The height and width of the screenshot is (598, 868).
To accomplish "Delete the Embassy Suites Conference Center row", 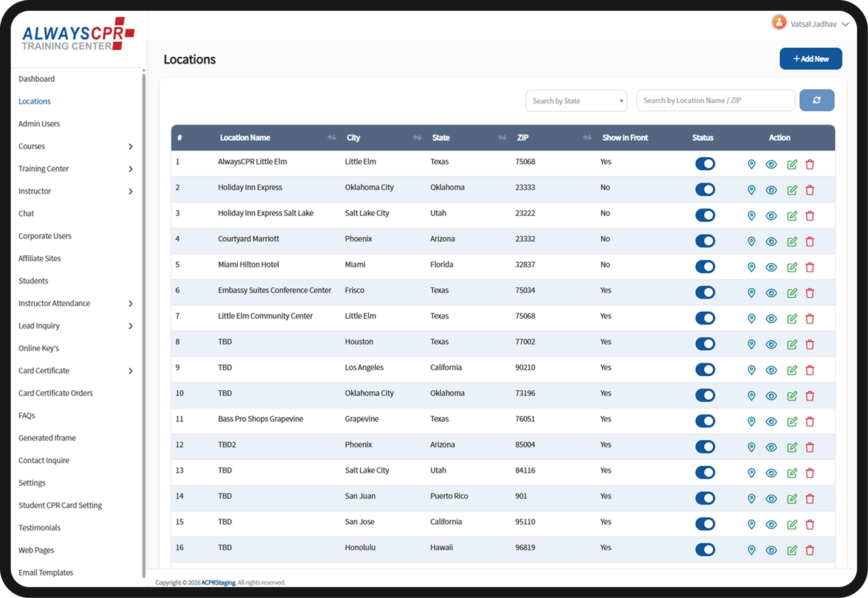I will tap(810, 293).
